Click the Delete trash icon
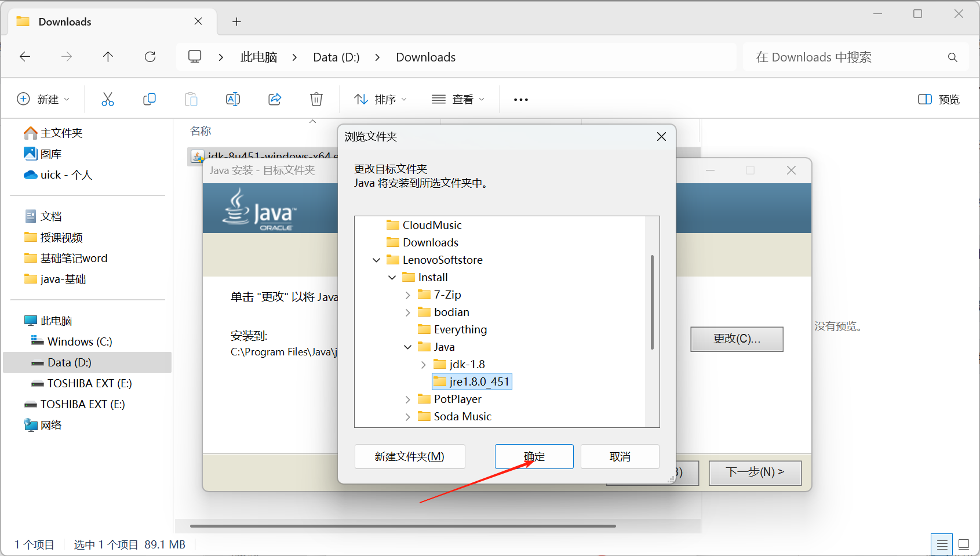Viewport: 980px width, 556px height. (316, 99)
